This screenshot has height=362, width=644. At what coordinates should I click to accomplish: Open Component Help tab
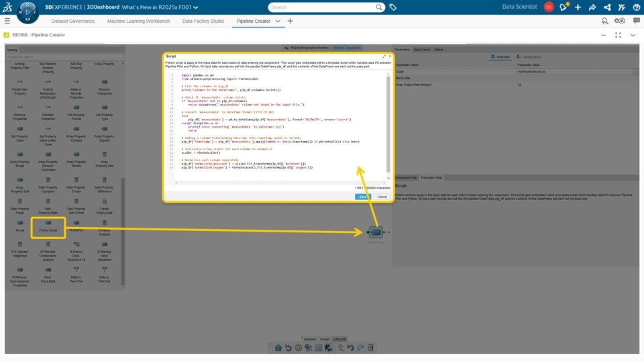[x=406, y=178]
